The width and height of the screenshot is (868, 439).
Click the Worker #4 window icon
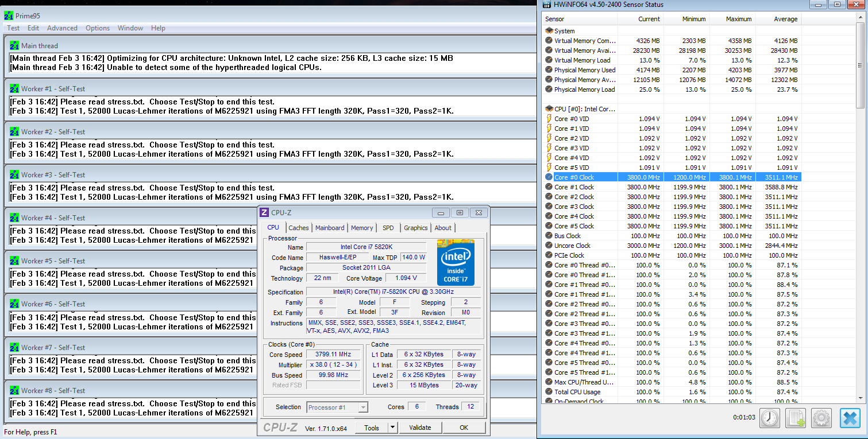point(14,217)
